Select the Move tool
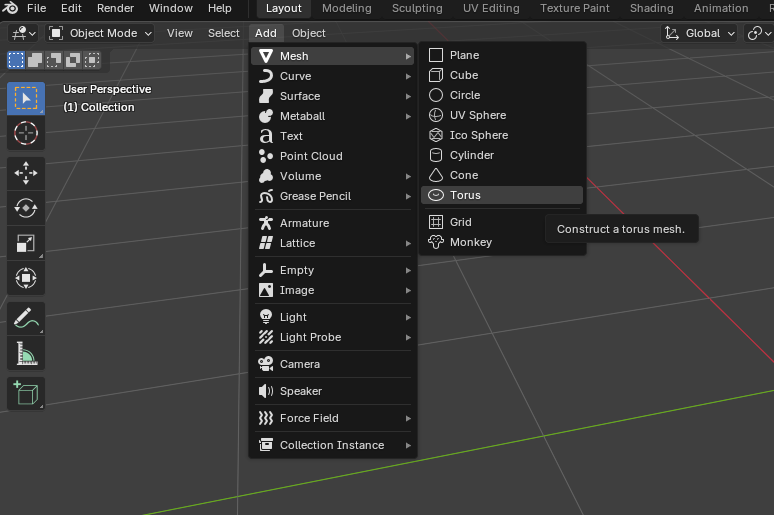 pyautogui.click(x=26, y=173)
